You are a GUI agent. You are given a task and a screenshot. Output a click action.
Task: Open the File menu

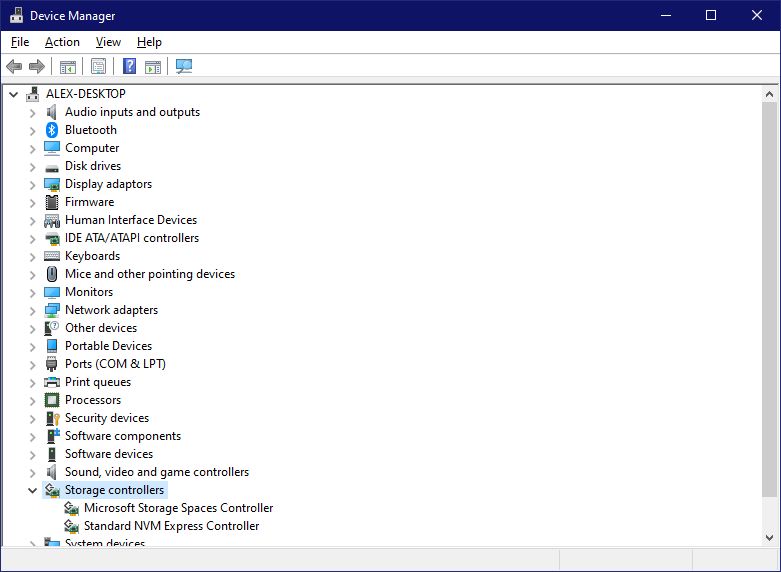point(20,42)
